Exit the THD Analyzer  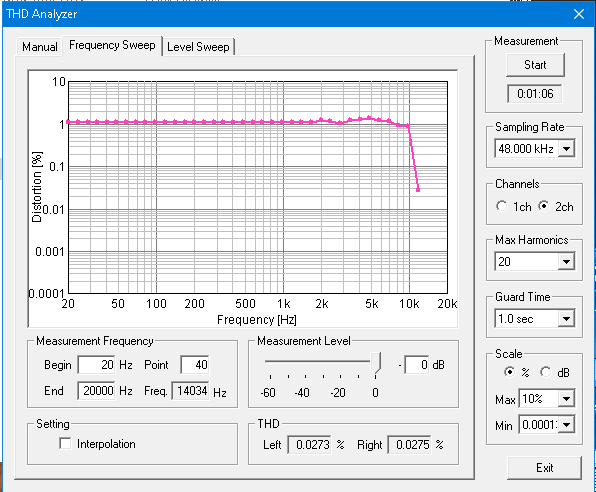click(544, 468)
